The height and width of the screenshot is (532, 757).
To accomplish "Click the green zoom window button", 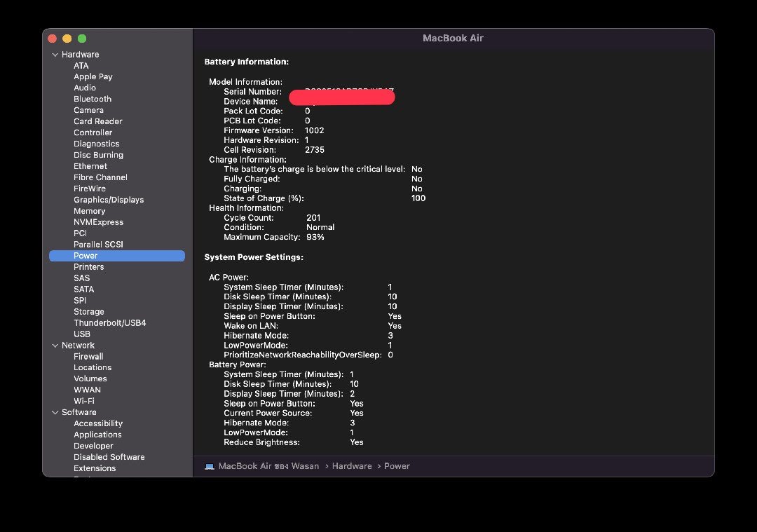I will [x=82, y=39].
